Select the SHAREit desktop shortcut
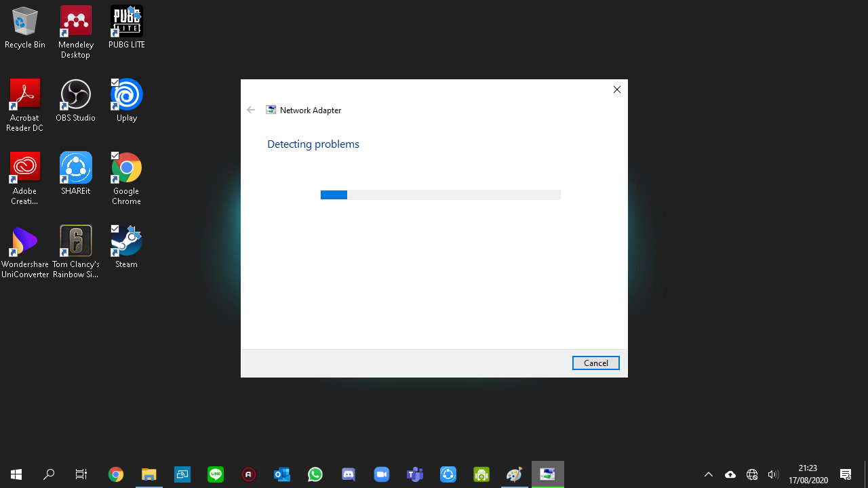This screenshot has width=868, height=488. [x=76, y=174]
